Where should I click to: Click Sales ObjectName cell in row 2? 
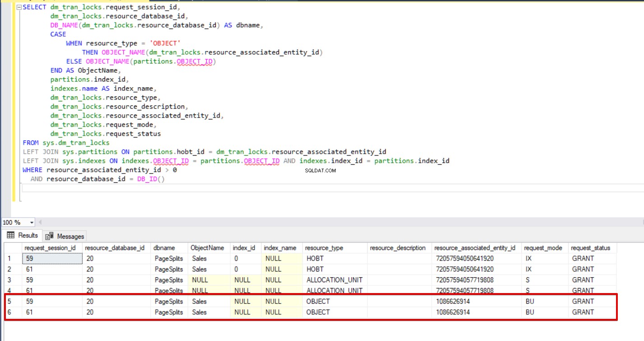click(209, 269)
